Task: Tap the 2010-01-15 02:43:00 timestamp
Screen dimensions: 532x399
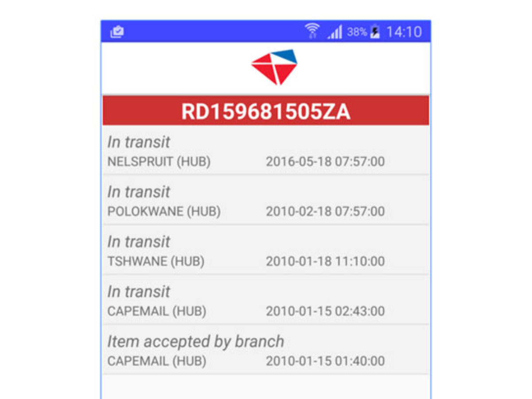Action: pos(325,311)
